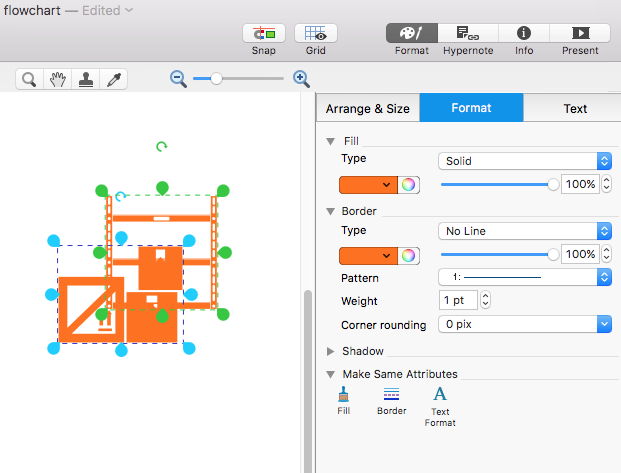
Task: Open the Corner rounding dropdown
Action: click(525, 324)
